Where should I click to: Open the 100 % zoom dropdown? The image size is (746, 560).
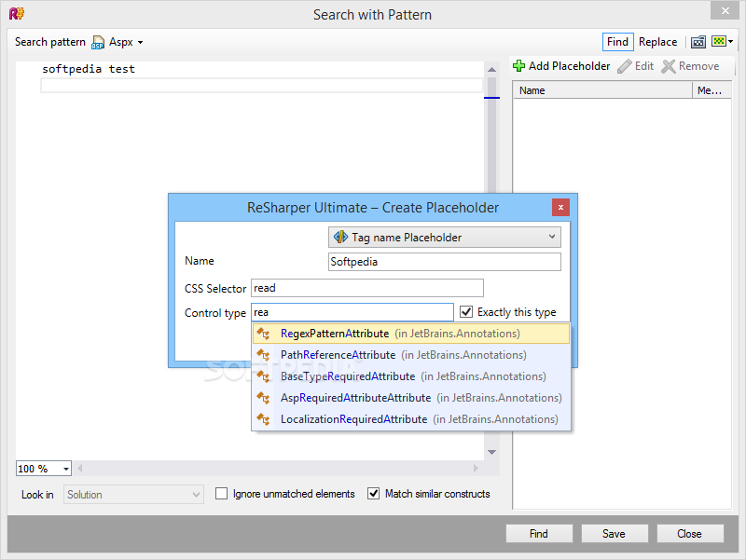66,469
